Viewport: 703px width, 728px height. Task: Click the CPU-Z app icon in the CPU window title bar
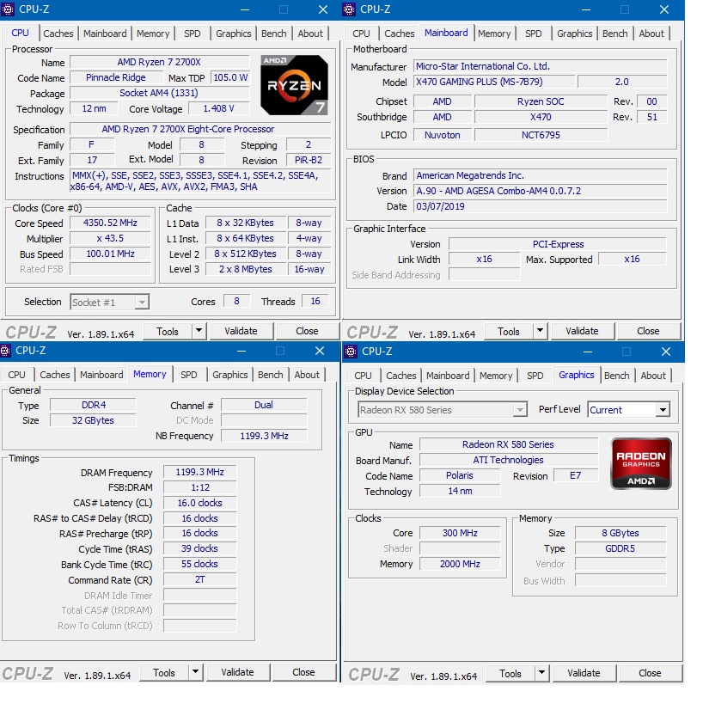click(x=8, y=9)
